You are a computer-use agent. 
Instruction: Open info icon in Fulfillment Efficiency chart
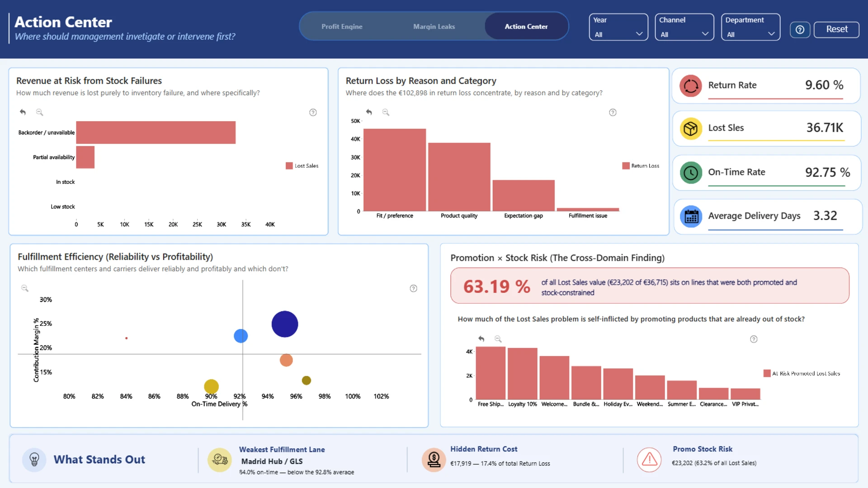pyautogui.click(x=413, y=288)
